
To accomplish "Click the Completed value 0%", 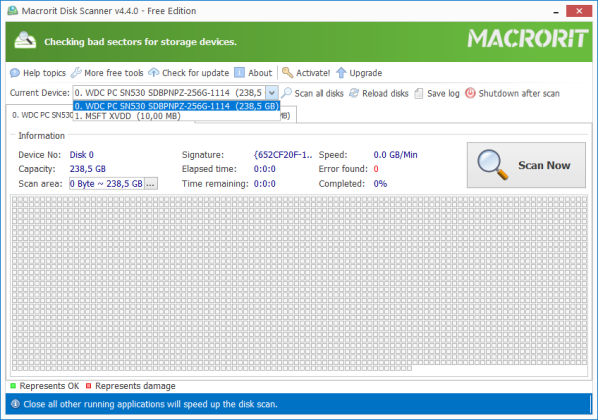I will 380,184.
